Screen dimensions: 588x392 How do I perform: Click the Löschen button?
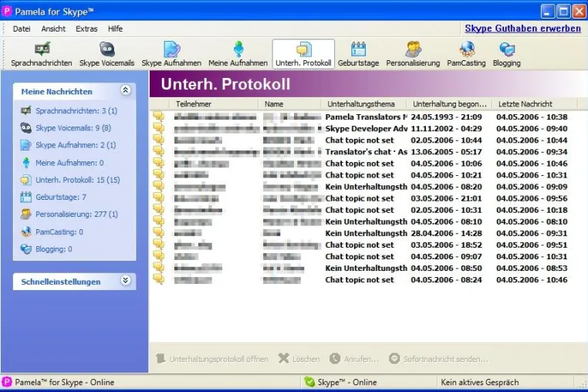tap(299, 359)
